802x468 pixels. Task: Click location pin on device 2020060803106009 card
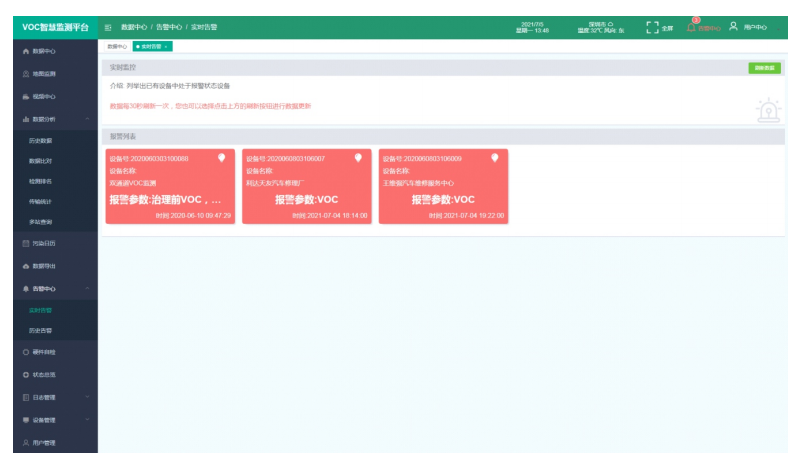[x=495, y=158]
